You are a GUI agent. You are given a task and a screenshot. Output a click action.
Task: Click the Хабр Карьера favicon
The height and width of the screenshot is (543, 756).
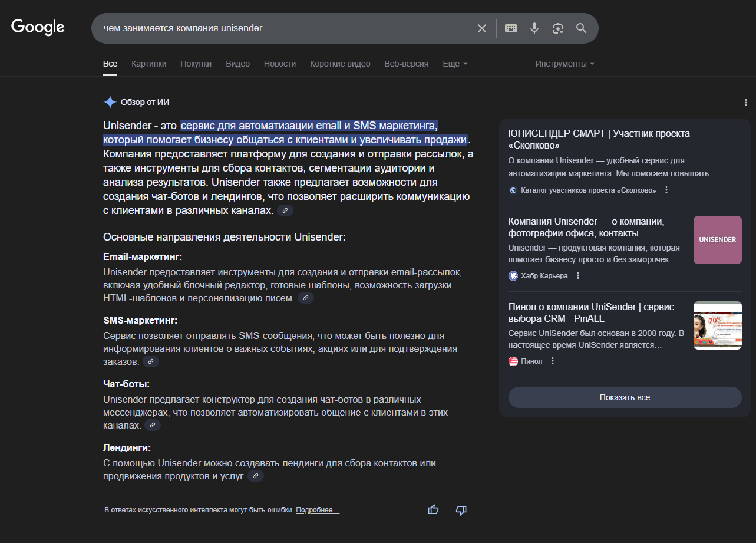[x=513, y=275]
